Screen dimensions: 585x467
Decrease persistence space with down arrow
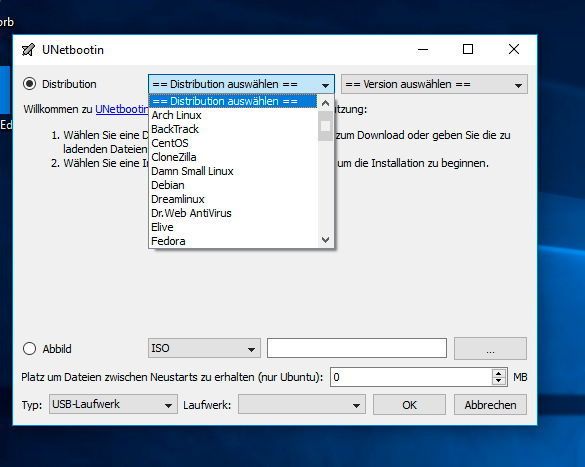point(499,382)
